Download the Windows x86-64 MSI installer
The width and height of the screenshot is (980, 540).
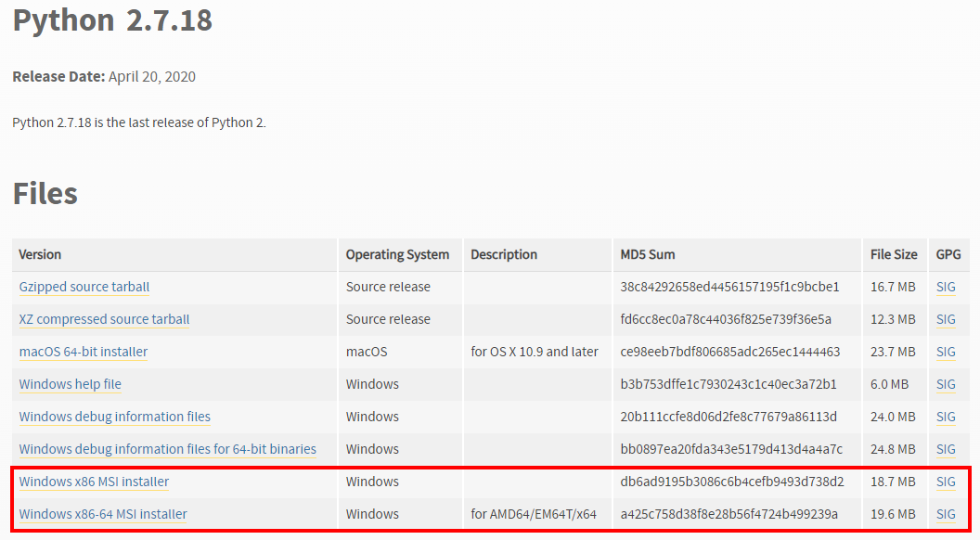pos(103,514)
